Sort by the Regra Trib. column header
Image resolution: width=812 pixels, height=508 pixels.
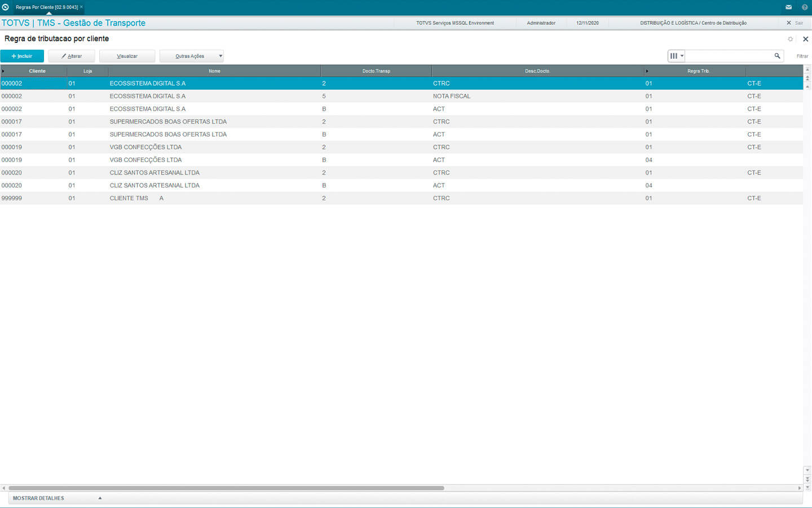point(698,71)
